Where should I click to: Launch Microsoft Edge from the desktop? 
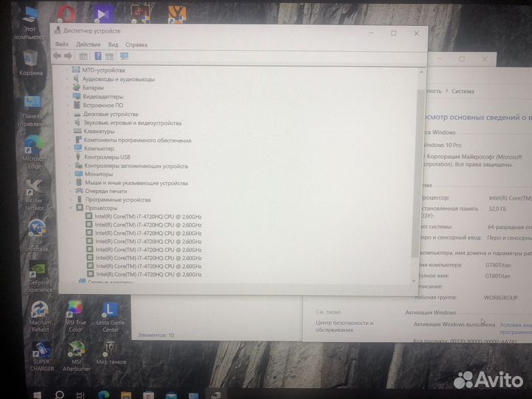34,152
